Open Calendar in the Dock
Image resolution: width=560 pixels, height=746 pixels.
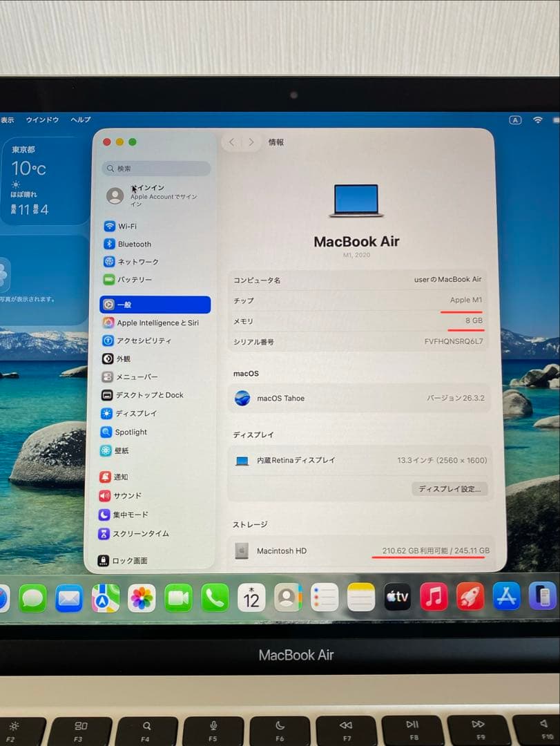[x=251, y=597]
